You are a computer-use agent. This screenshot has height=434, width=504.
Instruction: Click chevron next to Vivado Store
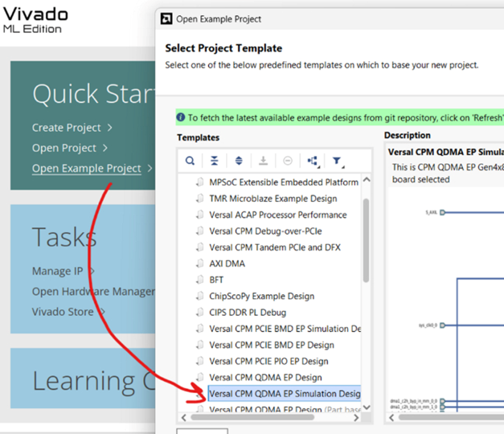coord(103,312)
